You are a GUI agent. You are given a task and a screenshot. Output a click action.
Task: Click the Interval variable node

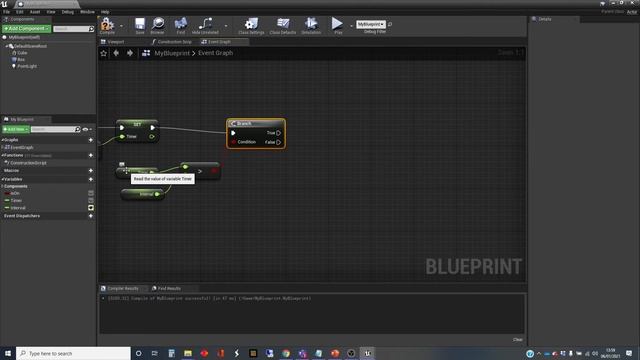pyautogui.click(x=143, y=194)
